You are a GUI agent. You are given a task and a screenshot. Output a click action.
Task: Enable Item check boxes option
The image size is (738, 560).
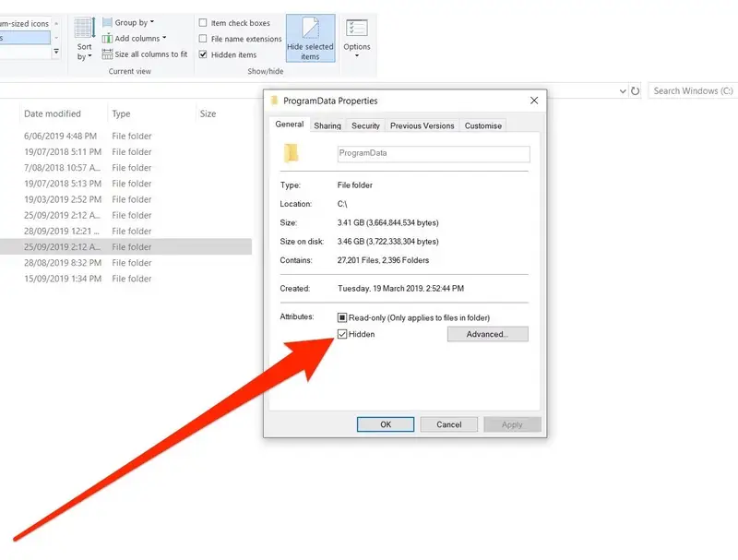pyautogui.click(x=203, y=23)
